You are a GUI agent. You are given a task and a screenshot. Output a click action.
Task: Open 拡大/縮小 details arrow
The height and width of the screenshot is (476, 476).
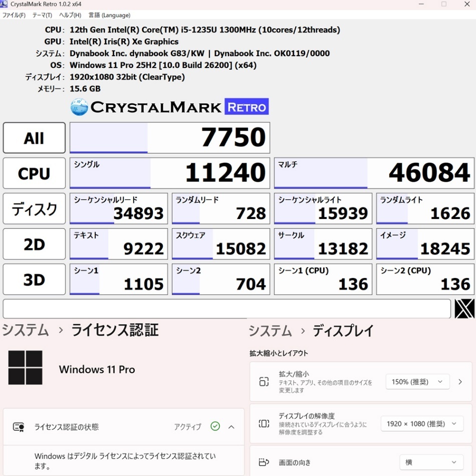460,382
